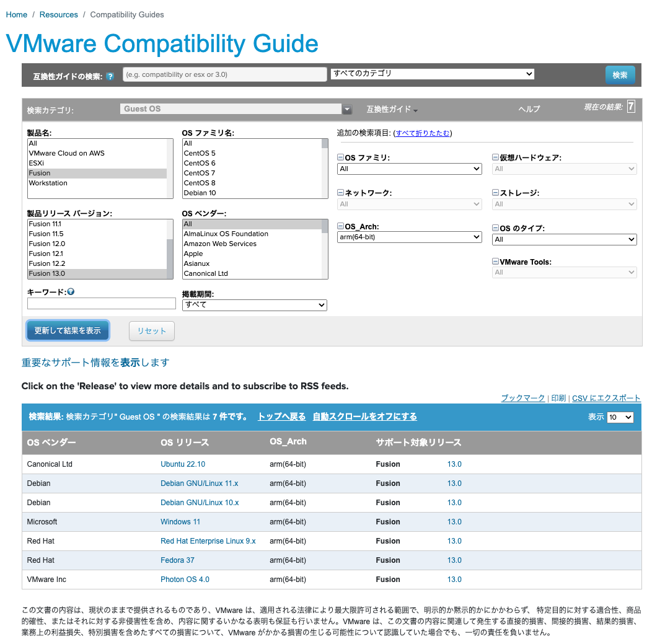Collapse the OS のタイプ filter section
665x644 pixels.
pyautogui.click(x=495, y=228)
